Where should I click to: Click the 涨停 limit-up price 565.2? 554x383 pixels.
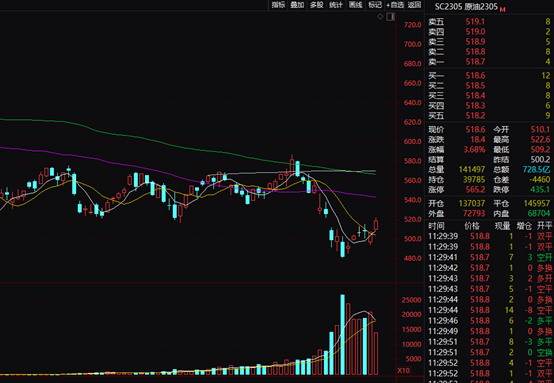[475, 190]
